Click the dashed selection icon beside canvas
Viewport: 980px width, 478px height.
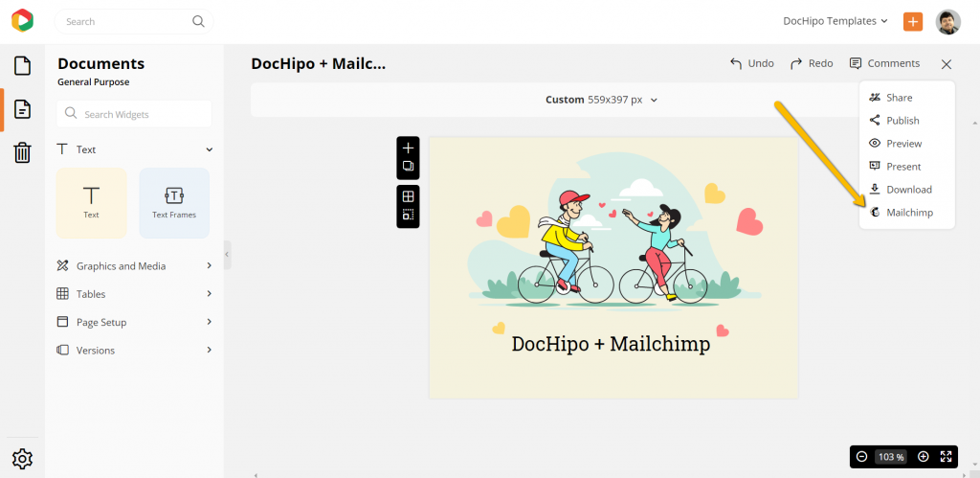coord(408,215)
